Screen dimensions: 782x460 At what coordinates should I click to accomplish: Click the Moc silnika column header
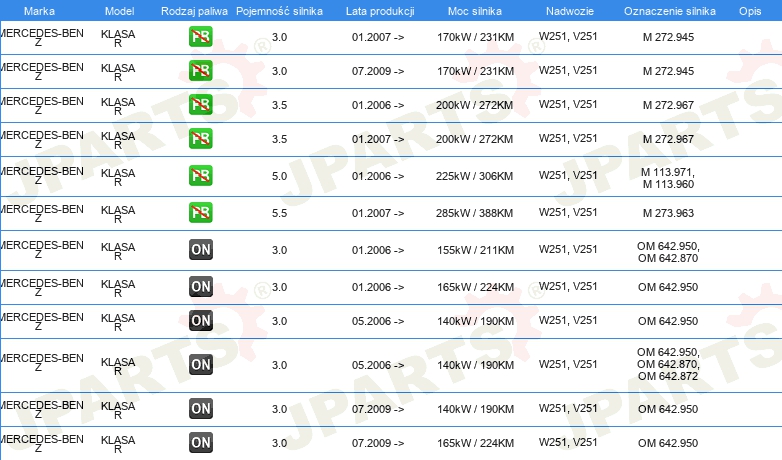click(x=475, y=11)
